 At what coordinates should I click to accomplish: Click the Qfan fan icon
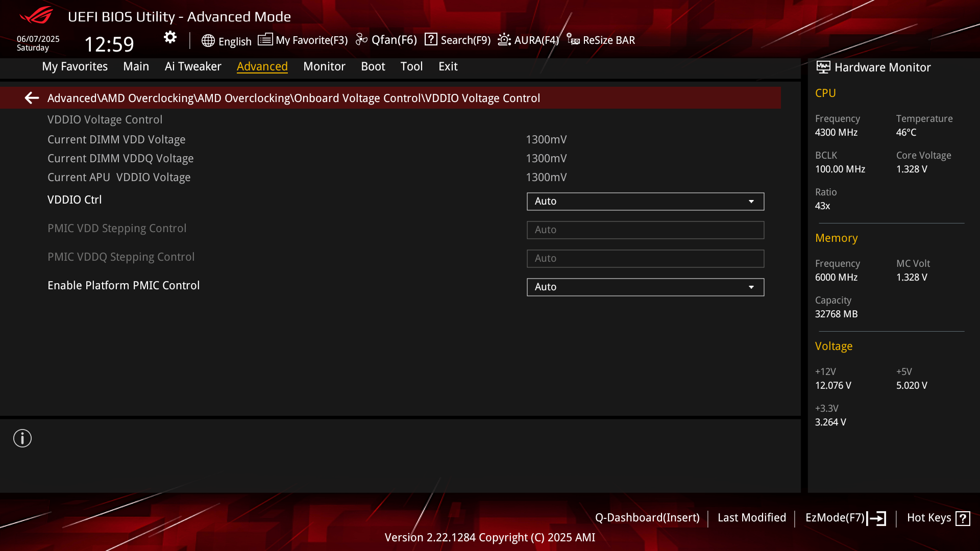click(361, 40)
